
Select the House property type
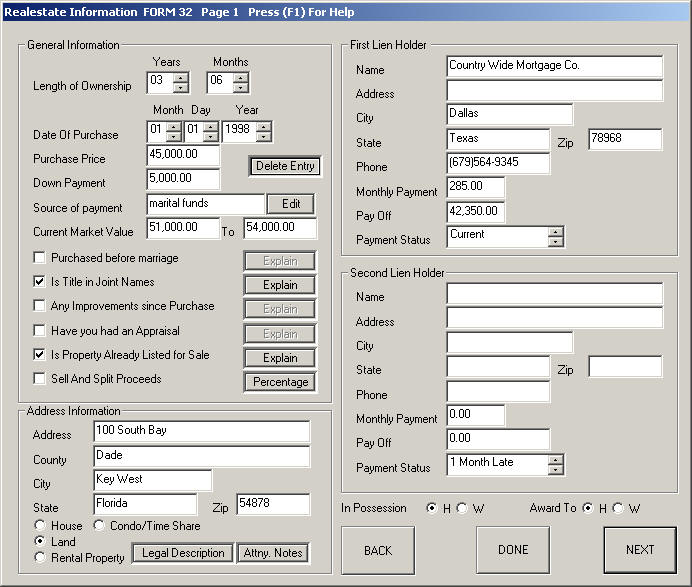click(40, 525)
